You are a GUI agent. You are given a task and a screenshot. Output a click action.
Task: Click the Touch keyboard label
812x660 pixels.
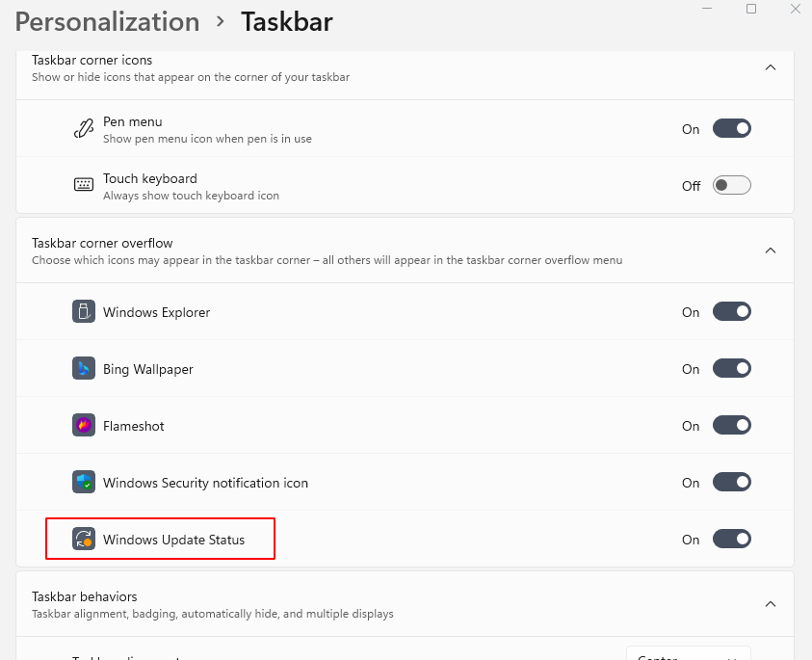click(150, 178)
